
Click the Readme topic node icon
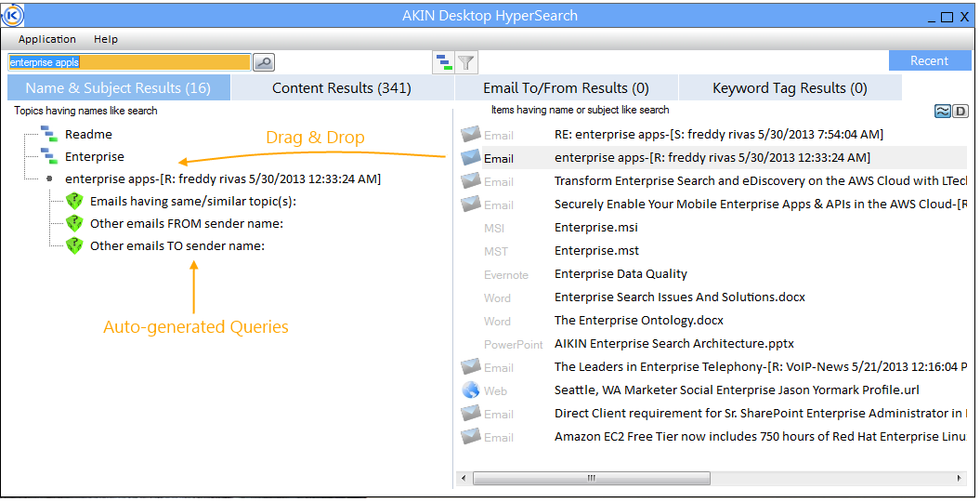(x=48, y=133)
